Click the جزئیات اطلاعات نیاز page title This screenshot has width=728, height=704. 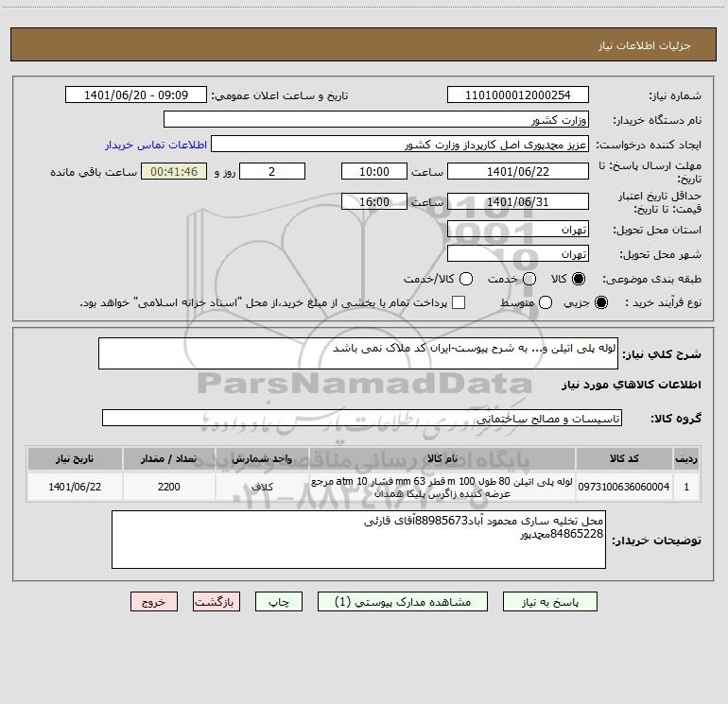pos(645,45)
